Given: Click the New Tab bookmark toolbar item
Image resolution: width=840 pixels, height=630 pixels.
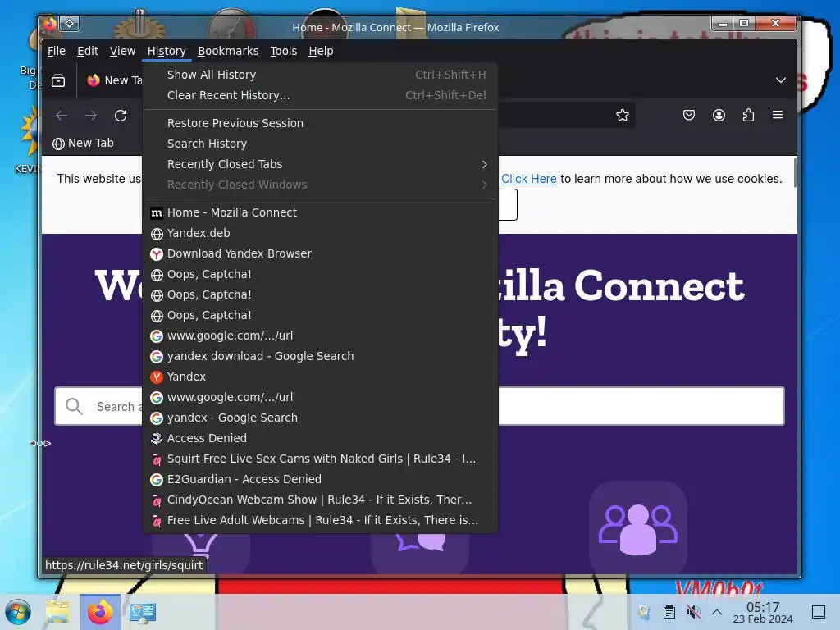Looking at the screenshot, I should point(83,143).
